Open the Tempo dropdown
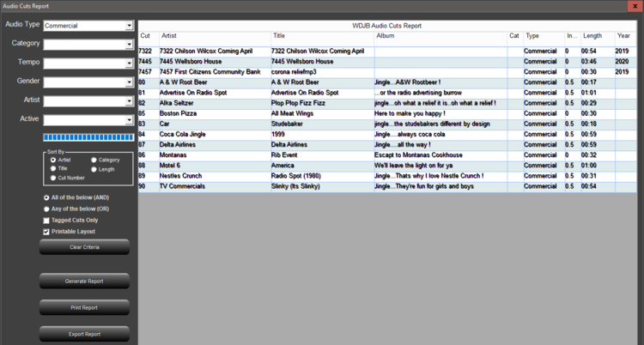644x345 pixels. pos(129,64)
